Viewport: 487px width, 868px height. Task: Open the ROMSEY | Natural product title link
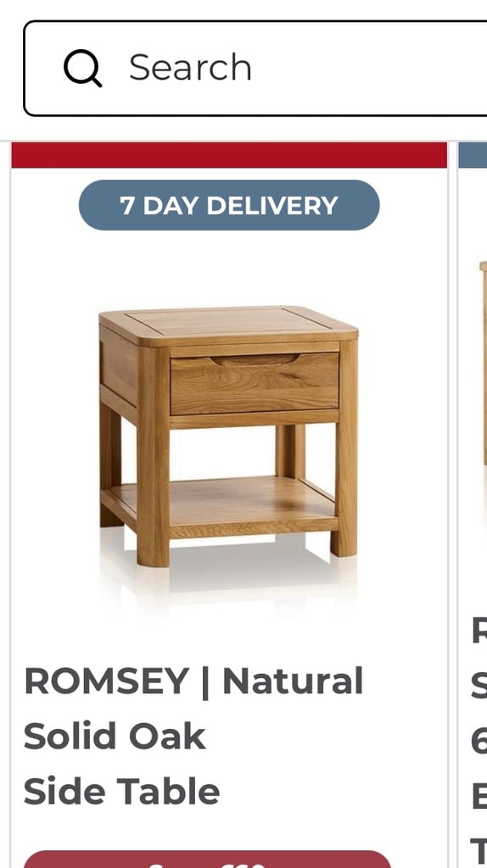[193, 681]
